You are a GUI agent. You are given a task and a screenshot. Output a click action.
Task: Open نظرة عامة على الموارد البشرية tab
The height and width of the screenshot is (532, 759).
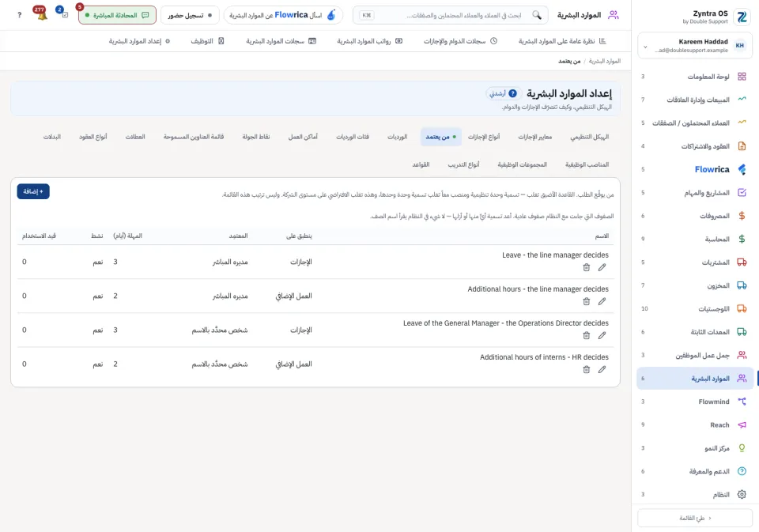(x=562, y=41)
